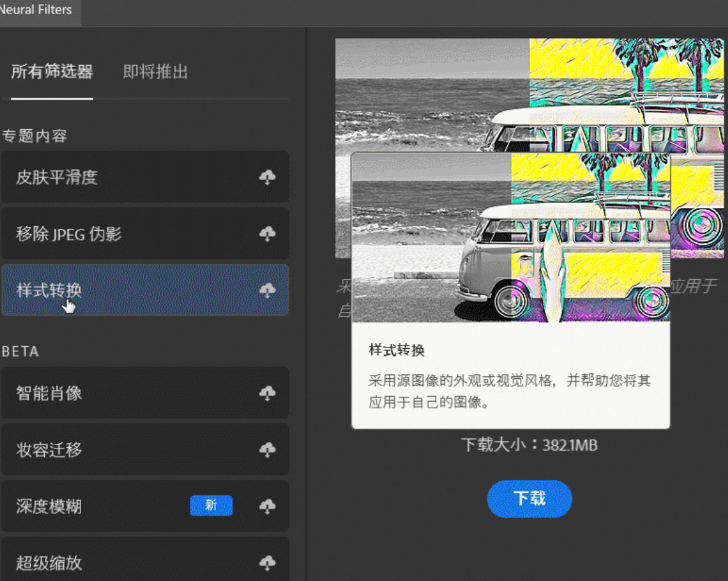The height and width of the screenshot is (581, 728).
Task: Select the 智能肖像 filter row
Action: coord(145,394)
